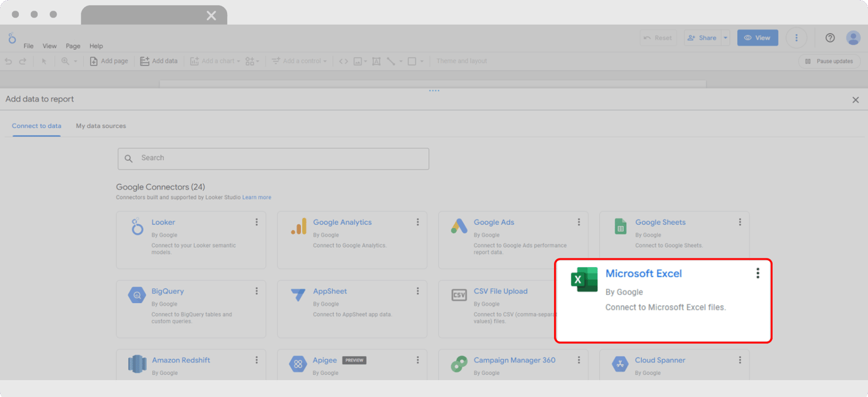The image size is (868, 397).
Task: Click the Add page button
Action: click(x=108, y=61)
